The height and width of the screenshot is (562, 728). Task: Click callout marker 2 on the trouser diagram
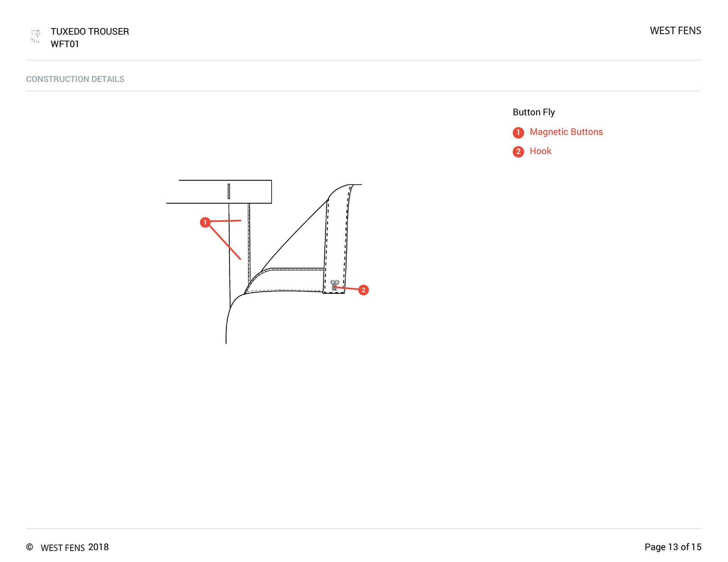click(363, 290)
